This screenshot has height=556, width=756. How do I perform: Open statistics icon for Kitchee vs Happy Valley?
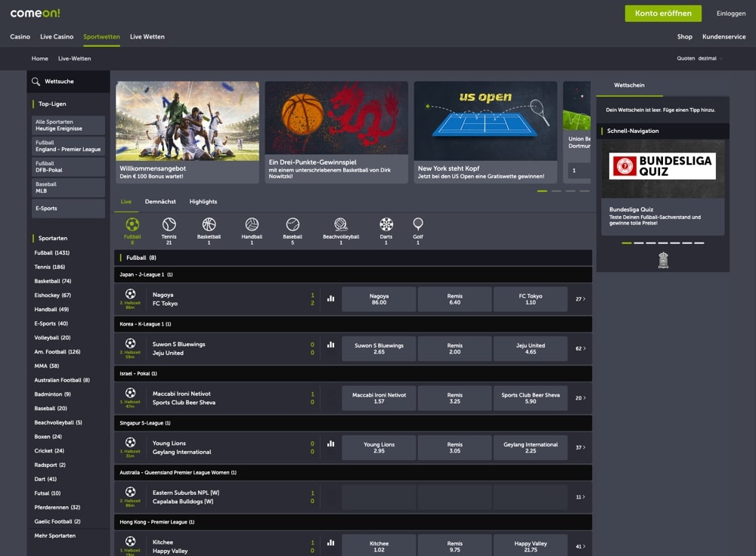point(331,542)
